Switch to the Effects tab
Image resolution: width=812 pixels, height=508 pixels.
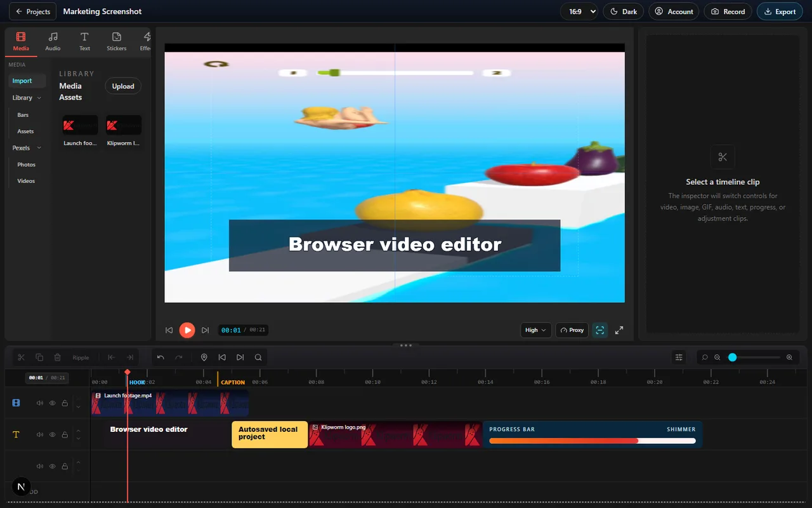(x=145, y=41)
